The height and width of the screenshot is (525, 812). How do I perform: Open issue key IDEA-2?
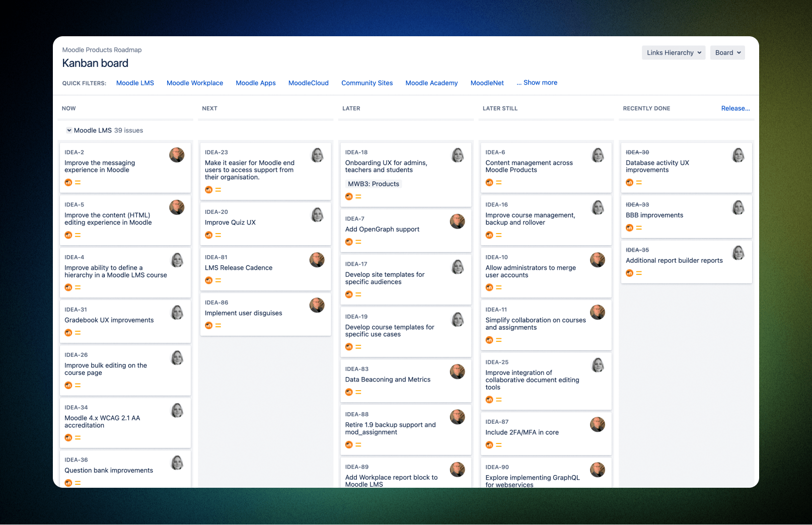click(x=75, y=152)
